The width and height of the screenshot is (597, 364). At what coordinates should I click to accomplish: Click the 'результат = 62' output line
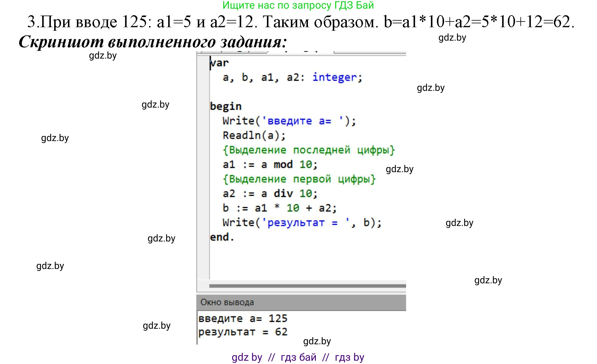point(243,332)
